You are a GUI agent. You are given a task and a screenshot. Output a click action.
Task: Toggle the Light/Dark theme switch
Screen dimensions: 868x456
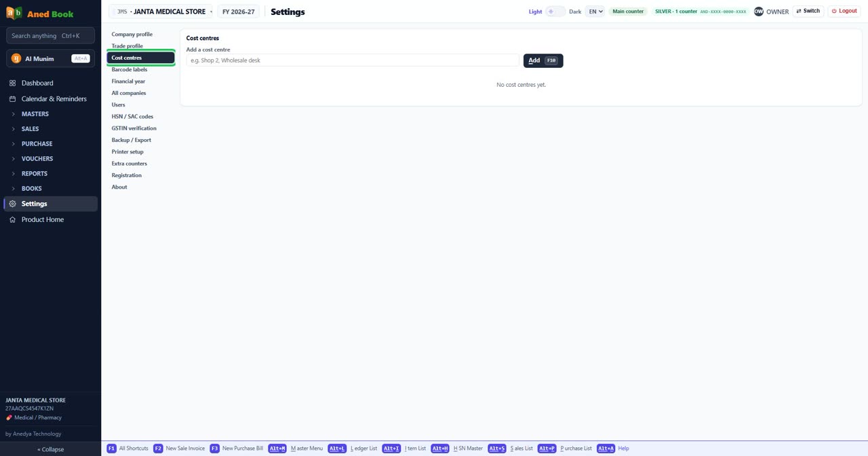point(555,12)
